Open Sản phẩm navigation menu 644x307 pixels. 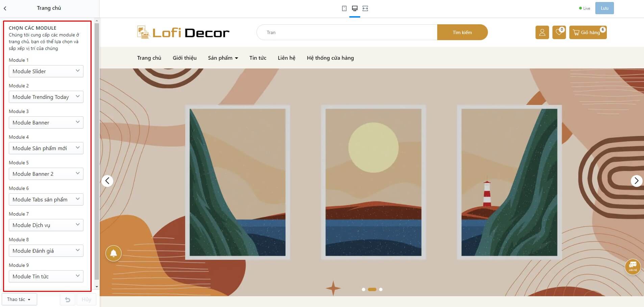(x=223, y=58)
